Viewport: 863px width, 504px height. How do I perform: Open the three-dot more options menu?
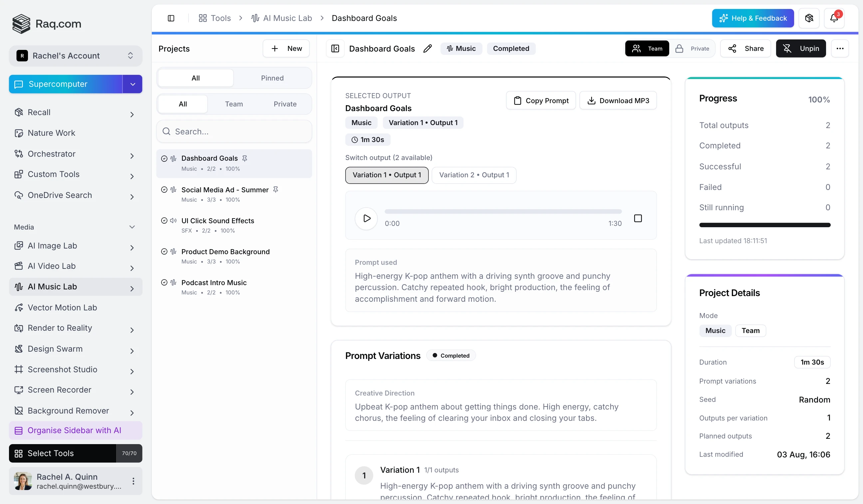[x=840, y=49]
